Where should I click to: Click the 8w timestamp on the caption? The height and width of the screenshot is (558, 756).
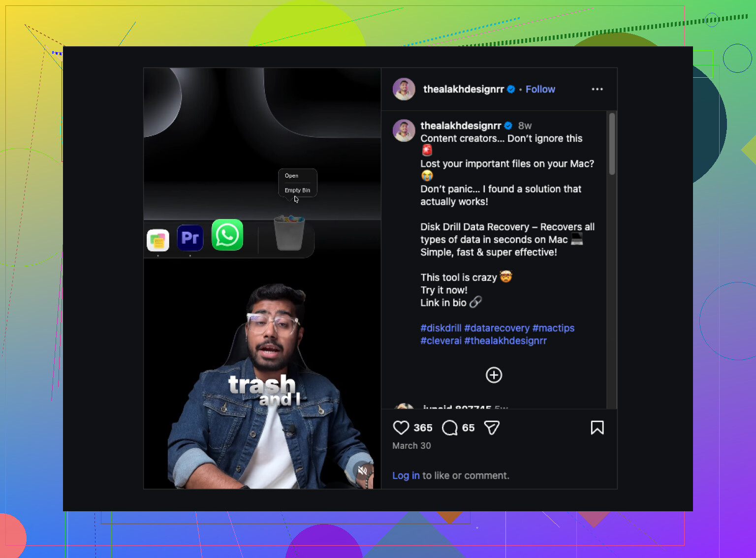(x=525, y=125)
